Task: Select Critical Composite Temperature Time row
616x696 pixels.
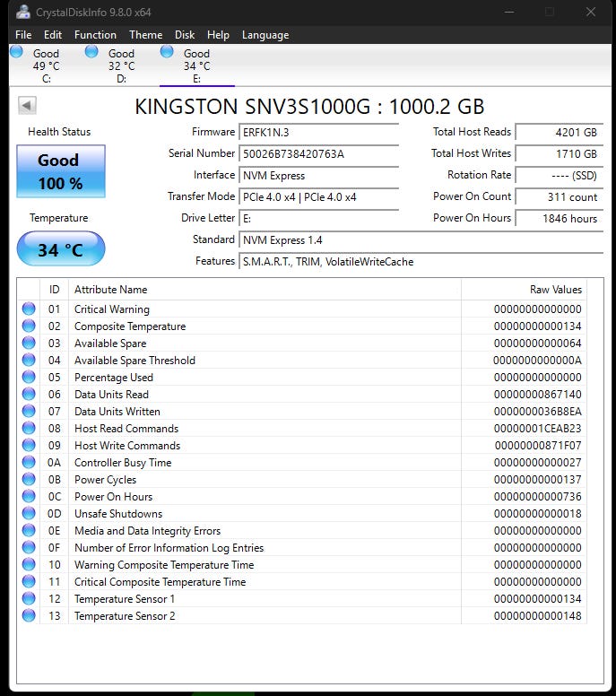Action: pyautogui.click(x=302, y=581)
